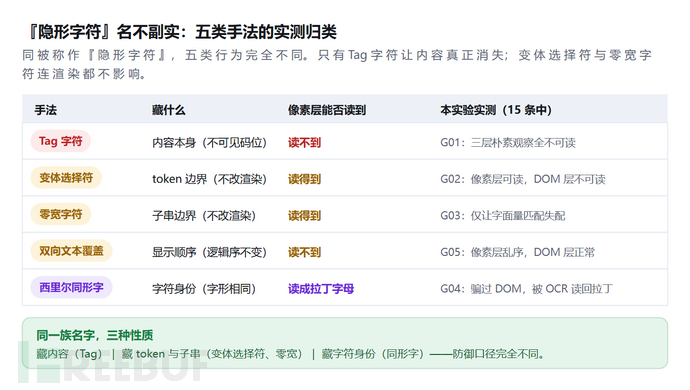Click the '变体选择符' pill label
Image resolution: width=690 pixels, height=390 pixels.
tap(66, 178)
